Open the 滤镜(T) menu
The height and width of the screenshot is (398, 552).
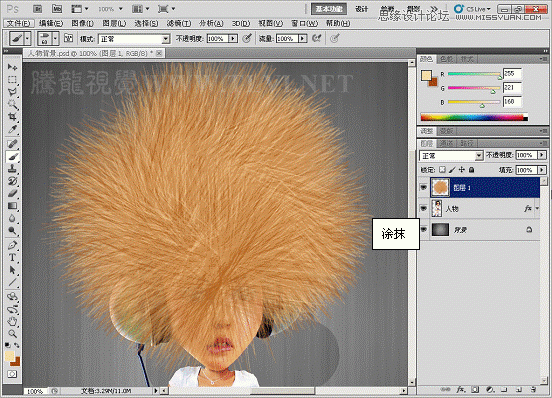178,23
